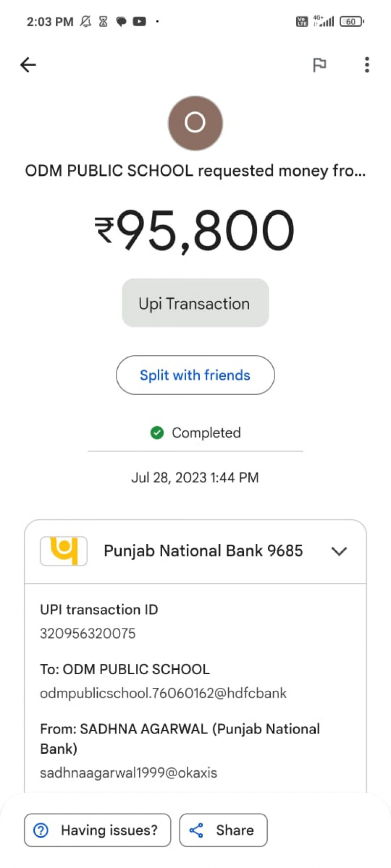Tap the battery indicator in status bar
Screen dimensions: 391x868
coord(351,21)
